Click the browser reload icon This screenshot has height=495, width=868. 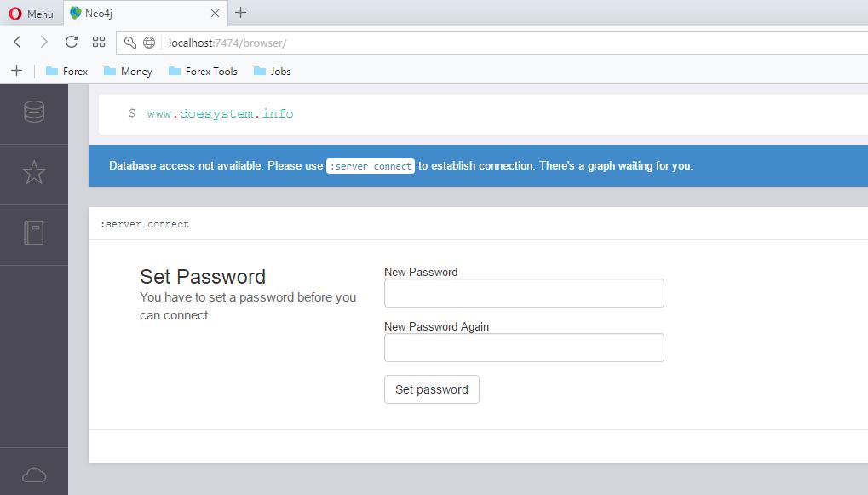pos(72,42)
